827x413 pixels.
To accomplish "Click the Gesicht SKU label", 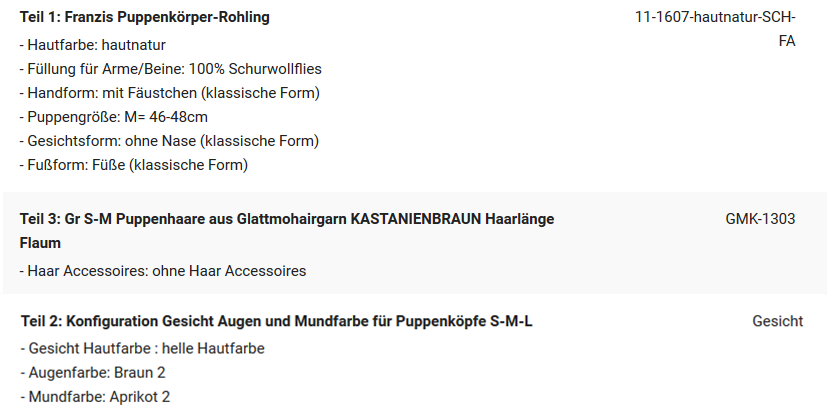I will coord(777,321).
